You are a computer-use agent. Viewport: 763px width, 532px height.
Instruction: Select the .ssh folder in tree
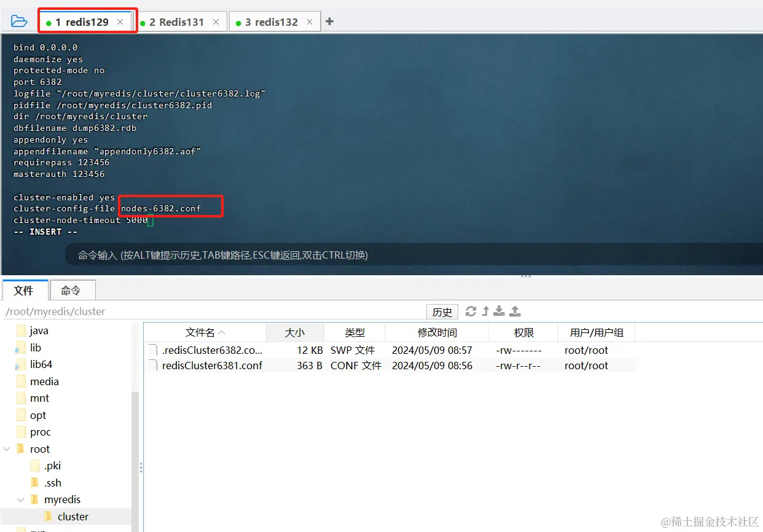[53, 483]
